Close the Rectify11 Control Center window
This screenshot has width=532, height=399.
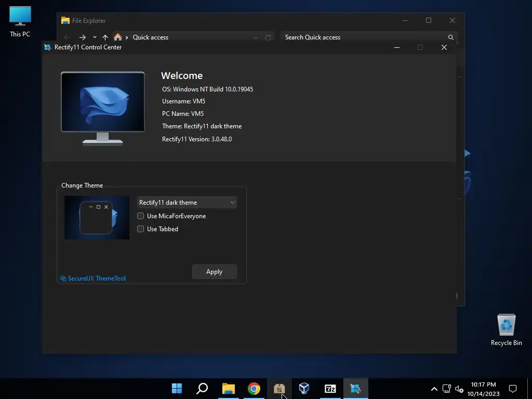point(444,47)
